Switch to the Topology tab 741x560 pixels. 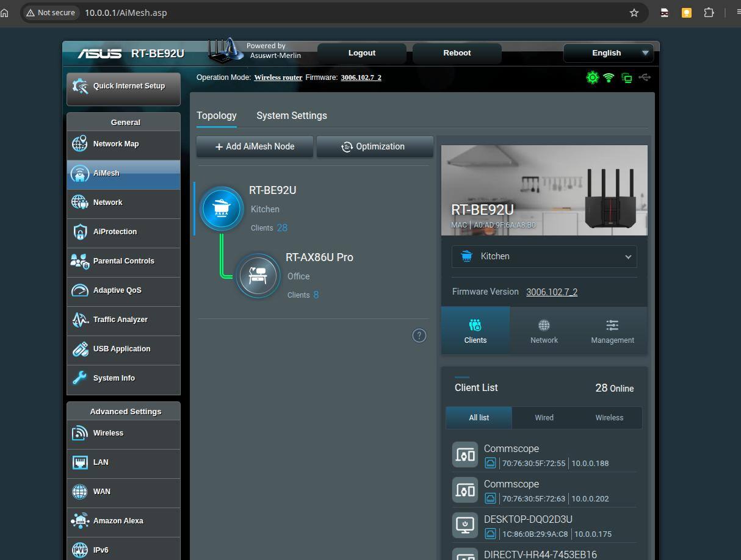point(216,115)
